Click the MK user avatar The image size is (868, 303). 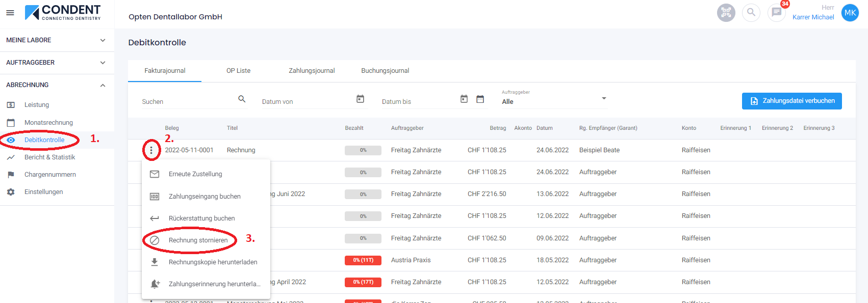click(x=850, y=13)
